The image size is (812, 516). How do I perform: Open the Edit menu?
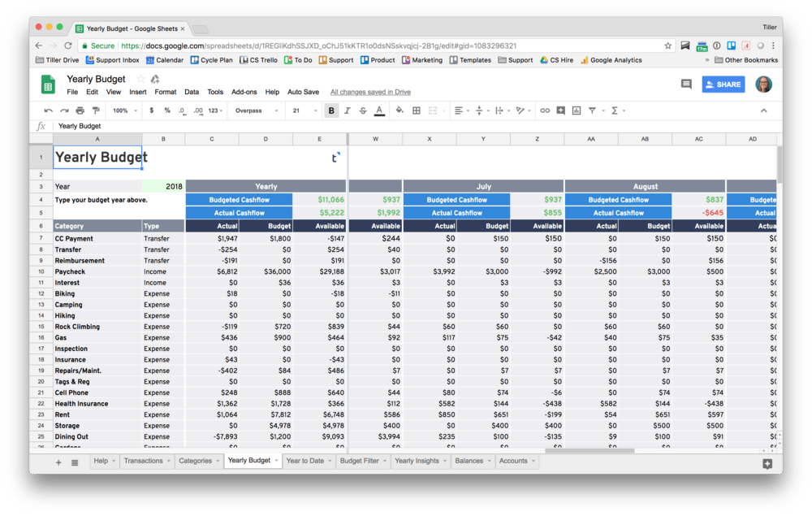coord(93,92)
